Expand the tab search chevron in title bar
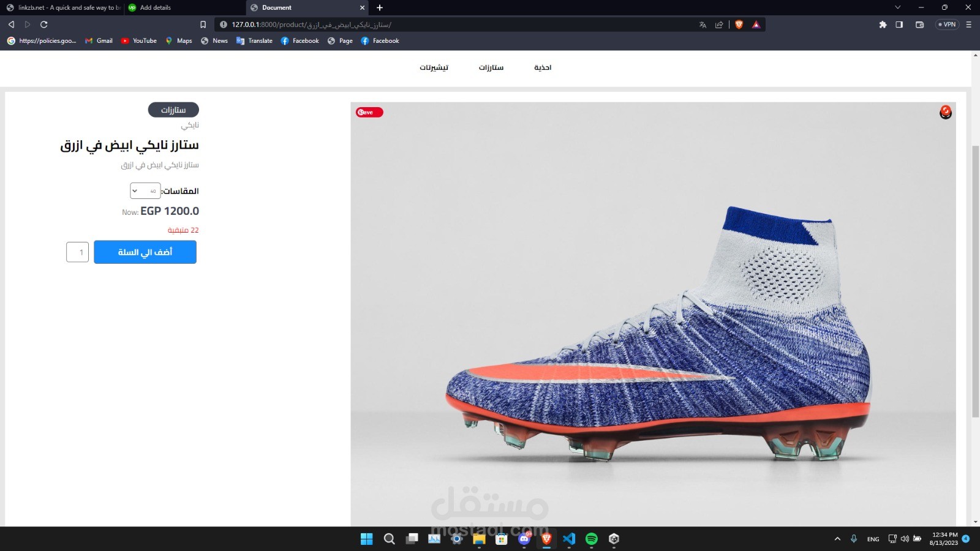 [897, 7]
